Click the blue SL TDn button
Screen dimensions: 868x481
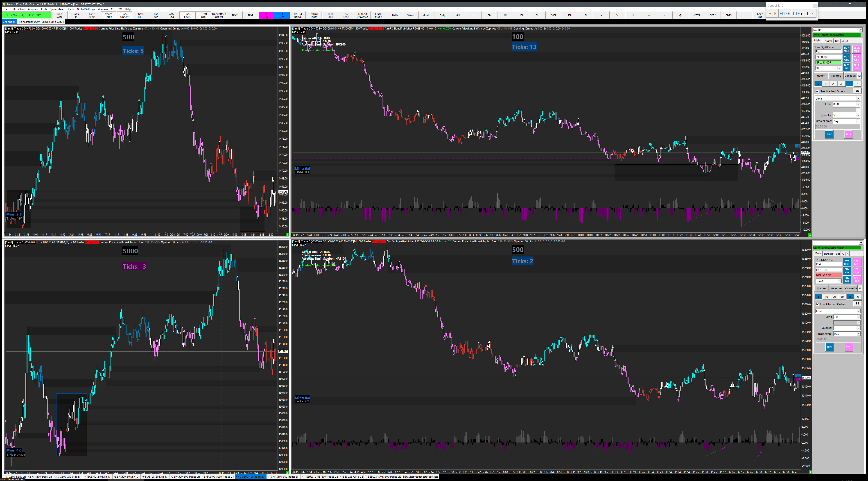[x=282, y=15]
